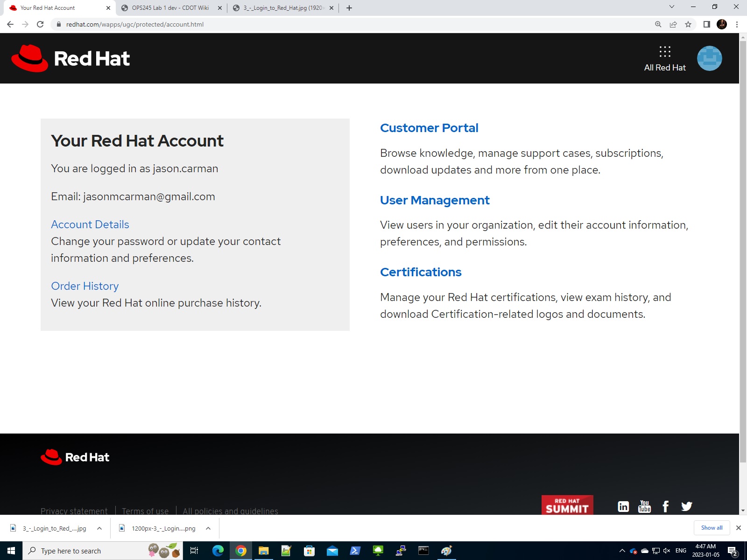Viewport: 747px width, 560px height.
Task: Close the Your Red Hat Account tab
Action: [x=108, y=8]
